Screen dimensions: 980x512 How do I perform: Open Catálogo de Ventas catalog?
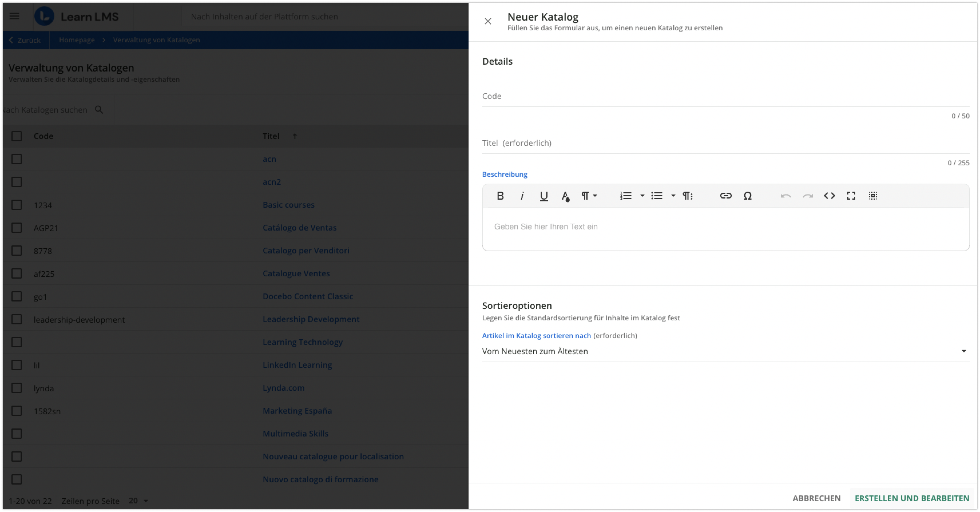tap(299, 227)
